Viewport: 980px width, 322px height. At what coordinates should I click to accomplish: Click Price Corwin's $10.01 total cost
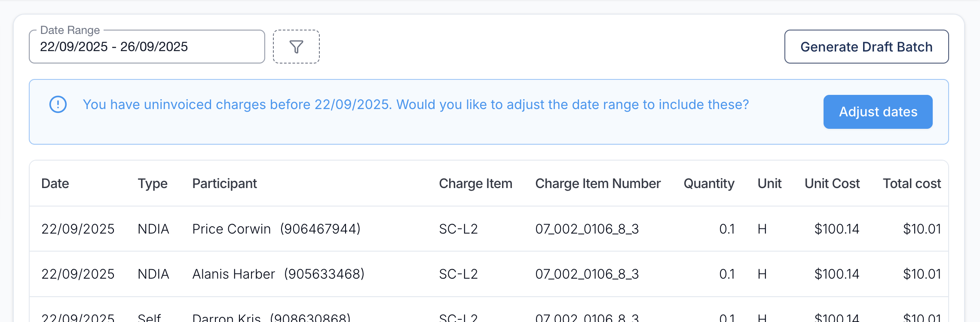(922, 229)
